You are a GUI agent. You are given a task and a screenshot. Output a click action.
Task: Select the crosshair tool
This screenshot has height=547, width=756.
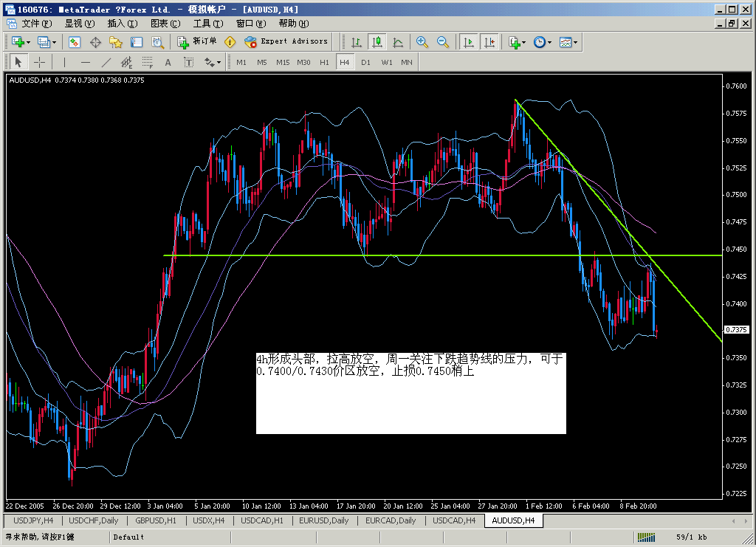coord(40,62)
